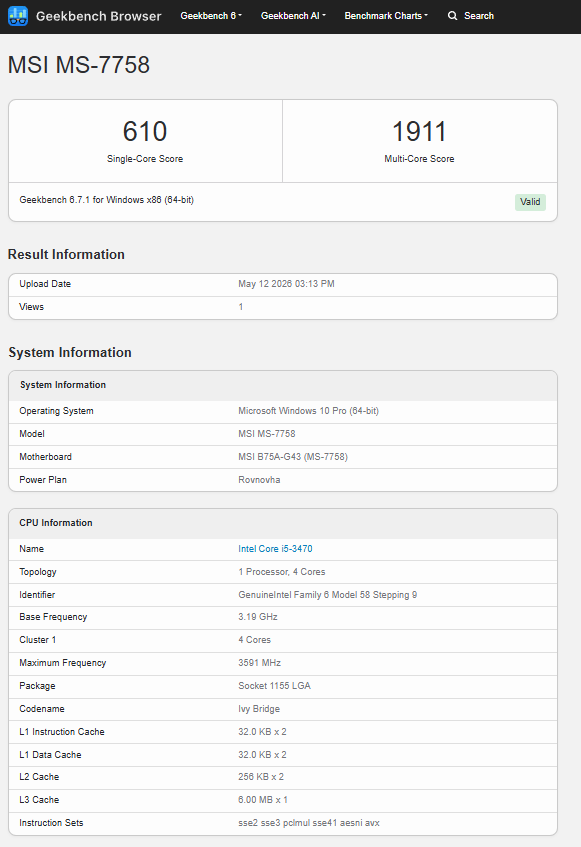
Task: Click the Search menu item
Action: (471, 16)
